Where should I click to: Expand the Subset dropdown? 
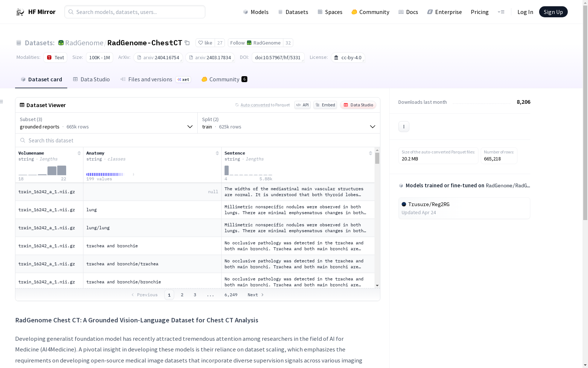click(107, 123)
